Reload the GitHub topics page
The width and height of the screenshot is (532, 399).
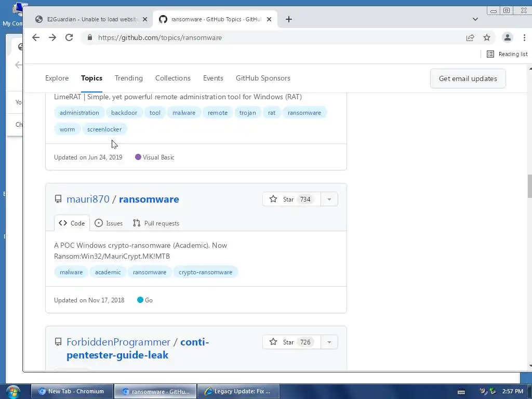[69, 37]
